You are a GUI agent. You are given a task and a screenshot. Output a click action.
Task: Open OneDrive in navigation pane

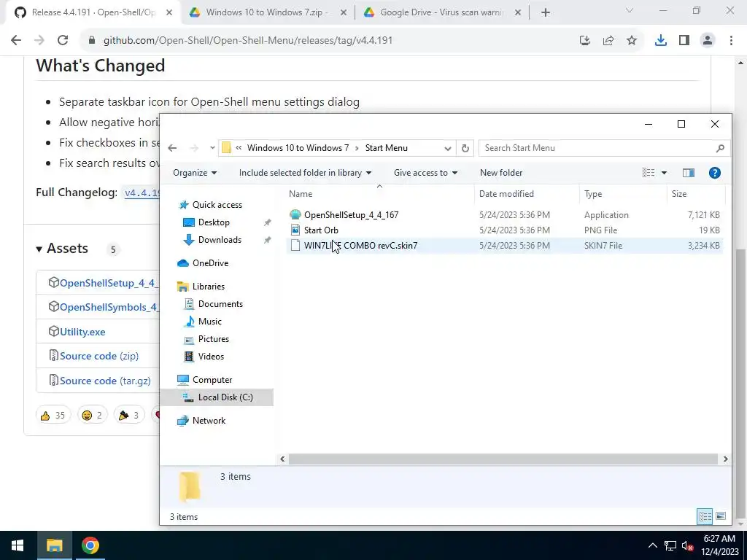pyautogui.click(x=210, y=263)
